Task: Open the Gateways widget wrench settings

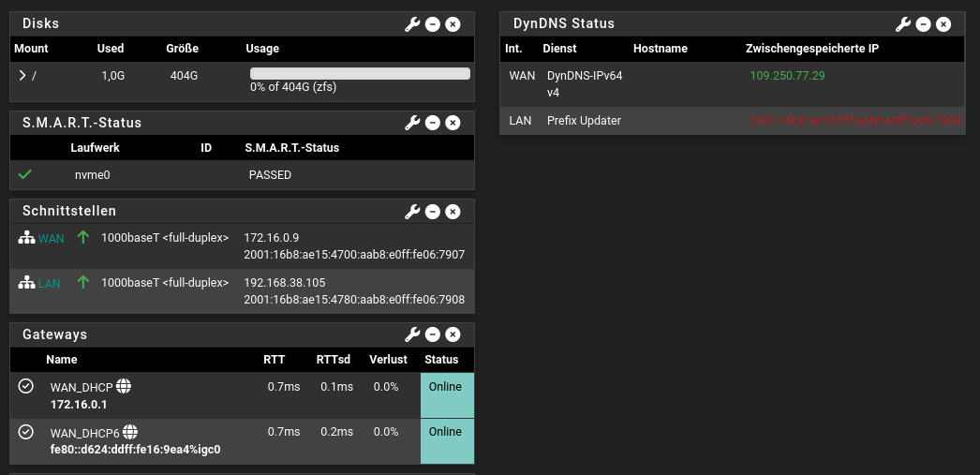Action: 412,334
